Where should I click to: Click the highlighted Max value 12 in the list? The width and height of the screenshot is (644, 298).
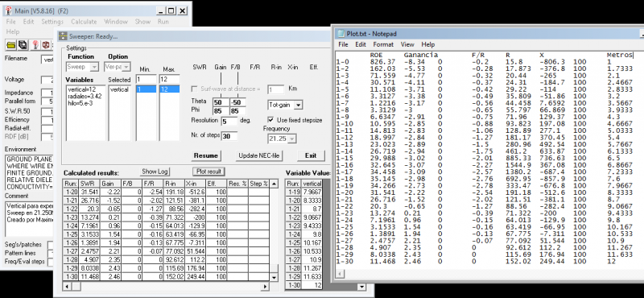point(169,89)
